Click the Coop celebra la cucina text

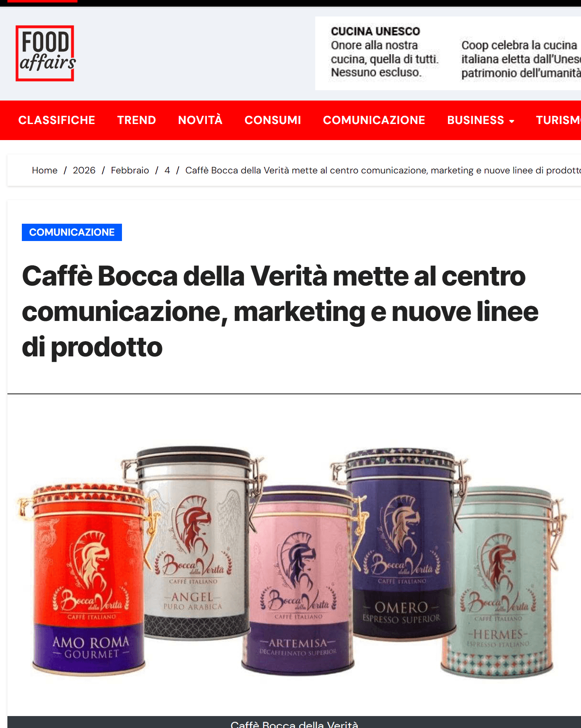coord(519,45)
